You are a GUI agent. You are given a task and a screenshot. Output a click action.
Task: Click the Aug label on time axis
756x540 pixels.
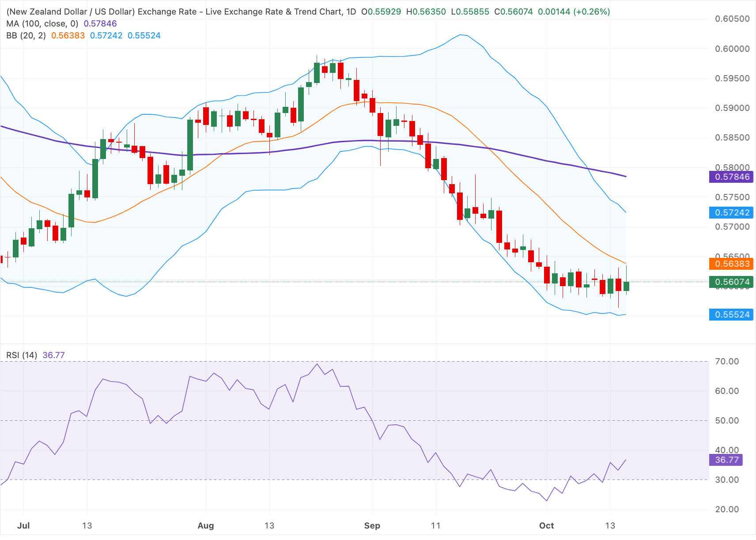(x=206, y=526)
